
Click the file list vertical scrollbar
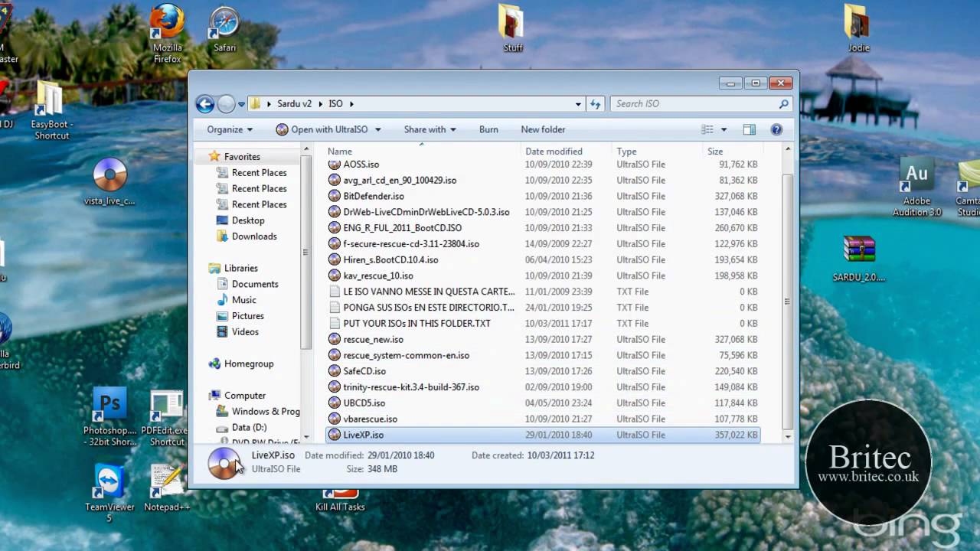coord(787,301)
